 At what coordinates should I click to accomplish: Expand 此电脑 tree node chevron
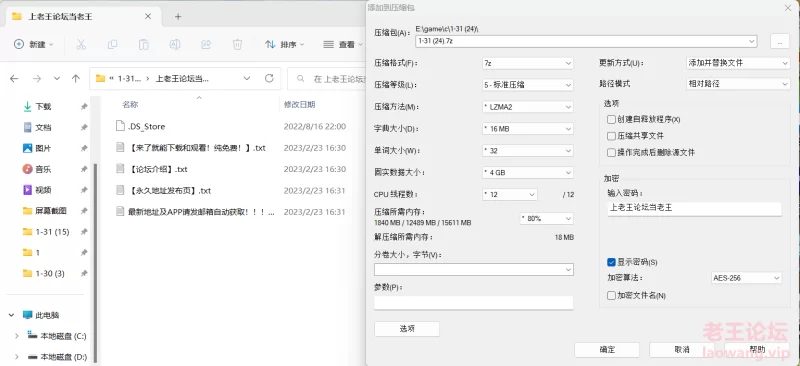(x=11, y=315)
